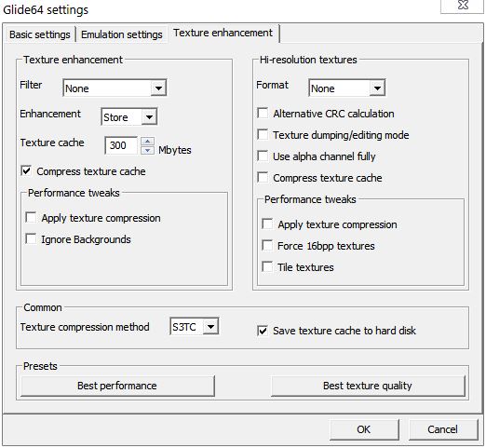Apply the Best performance preset
This screenshot has width=486, height=448.
pyautogui.click(x=117, y=386)
